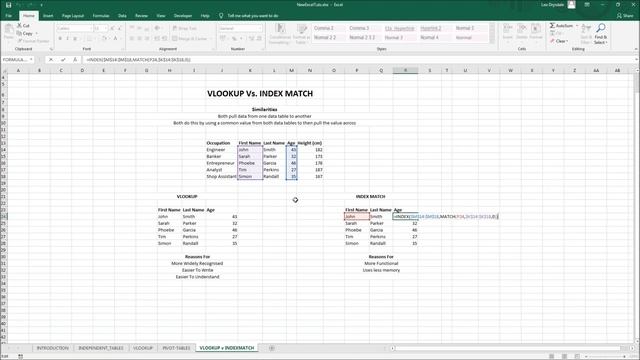This screenshot has height=360, width=640.
Task: Click the Decrease Font Size icon
Action: (120, 28)
